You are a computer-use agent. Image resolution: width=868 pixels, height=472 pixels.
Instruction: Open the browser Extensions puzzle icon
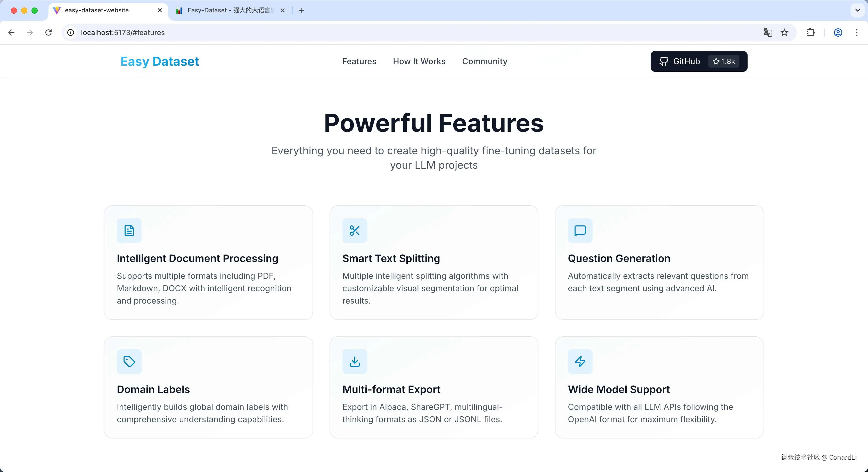[x=810, y=32]
